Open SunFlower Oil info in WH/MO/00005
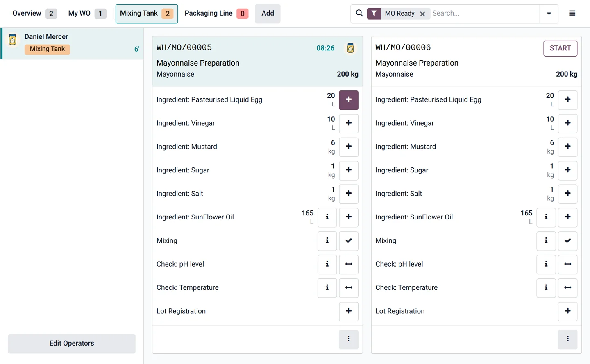 coord(327,217)
